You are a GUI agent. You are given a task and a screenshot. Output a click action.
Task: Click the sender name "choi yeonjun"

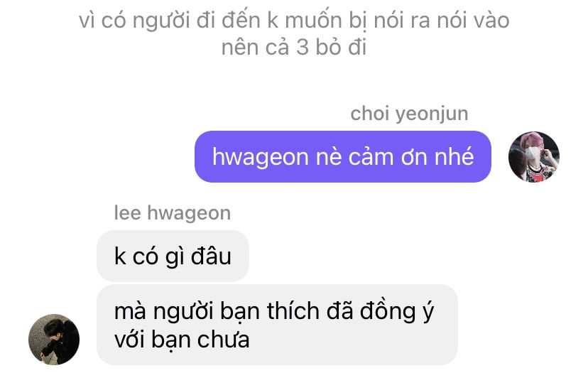pyautogui.click(x=409, y=114)
